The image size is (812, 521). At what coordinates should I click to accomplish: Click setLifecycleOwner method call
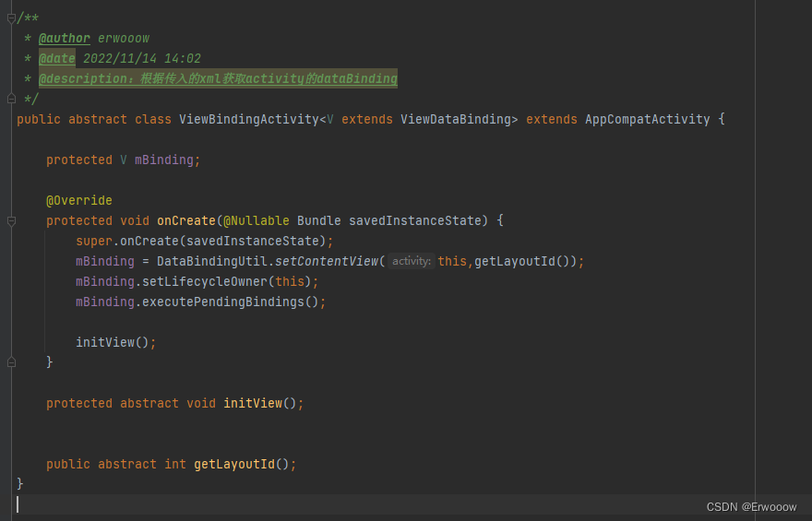pyautogui.click(x=205, y=281)
